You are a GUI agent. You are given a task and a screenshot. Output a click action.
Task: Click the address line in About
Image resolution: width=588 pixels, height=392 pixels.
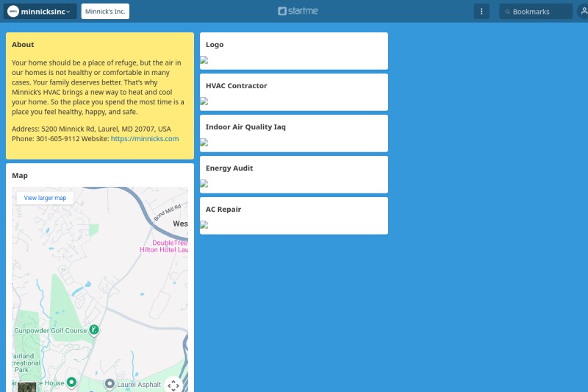(91, 129)
